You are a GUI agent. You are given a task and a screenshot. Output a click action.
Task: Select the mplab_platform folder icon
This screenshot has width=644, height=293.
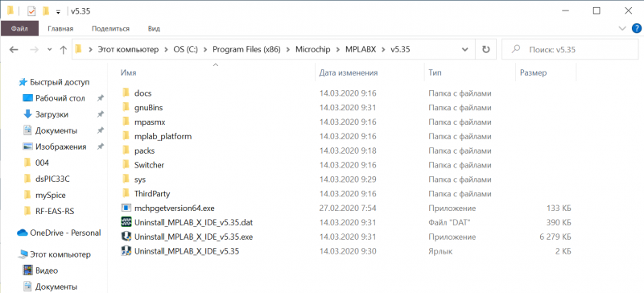pyautogui.click(x=126, y=136)
